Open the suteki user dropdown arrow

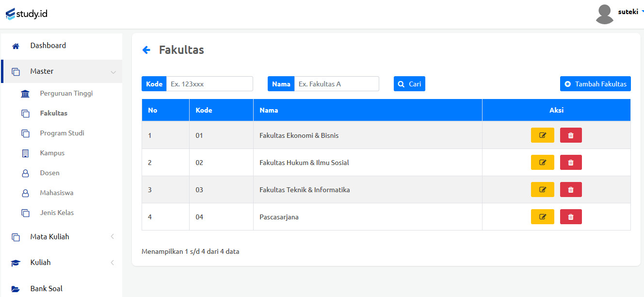pyautogui.click(x=642, y=12)
